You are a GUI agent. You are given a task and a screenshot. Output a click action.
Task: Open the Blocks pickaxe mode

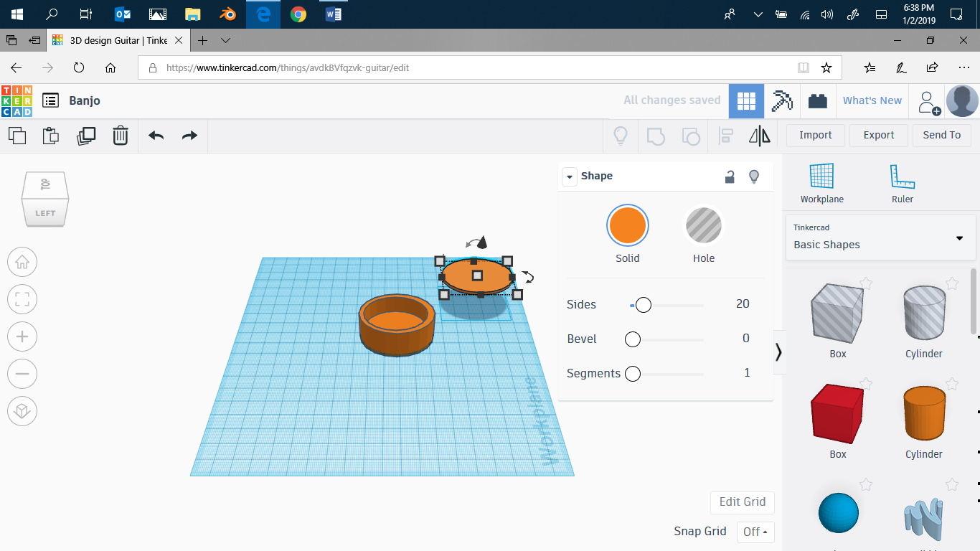click(782, 101)
